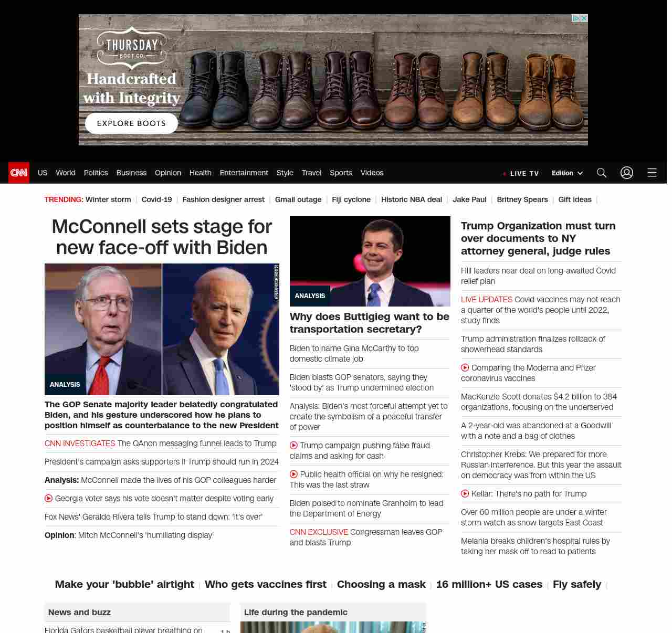
Task: Go to the Entertainment menu item
Action: pos(244,173)
